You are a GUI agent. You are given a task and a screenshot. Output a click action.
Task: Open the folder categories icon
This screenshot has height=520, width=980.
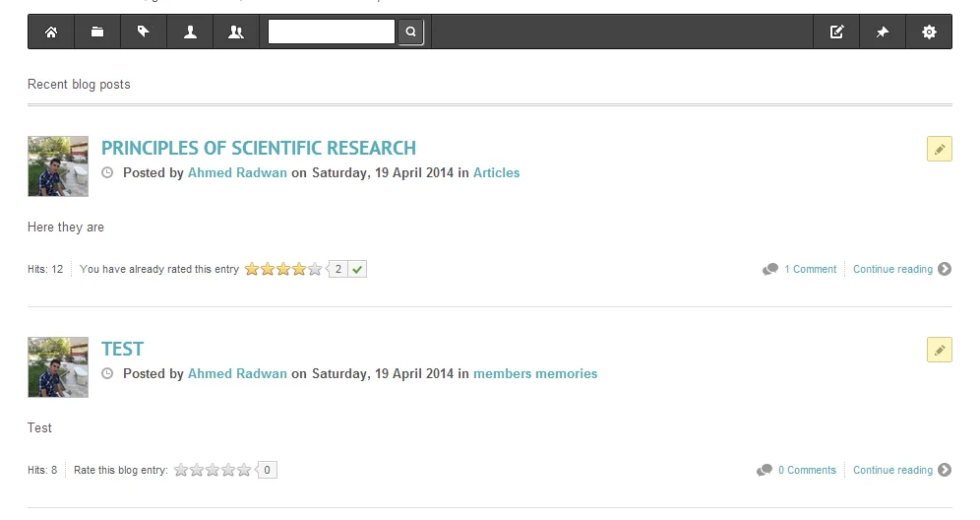point(97,32)
